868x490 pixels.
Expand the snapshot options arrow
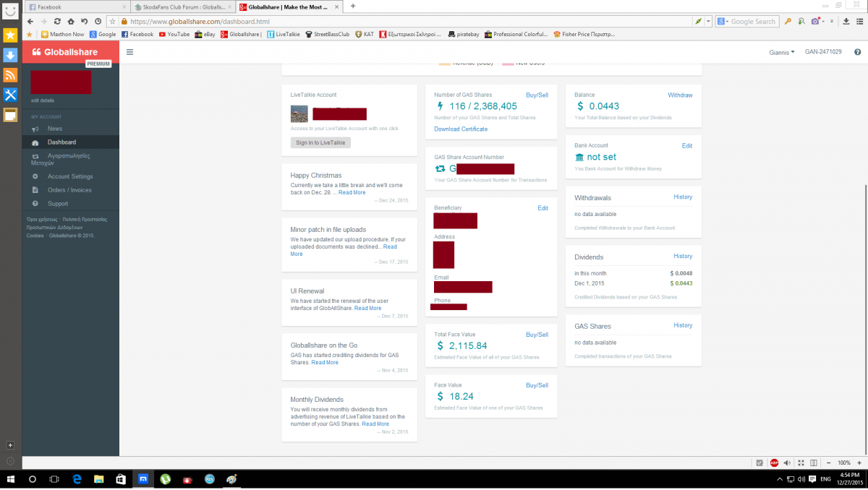tap(823, 22)
